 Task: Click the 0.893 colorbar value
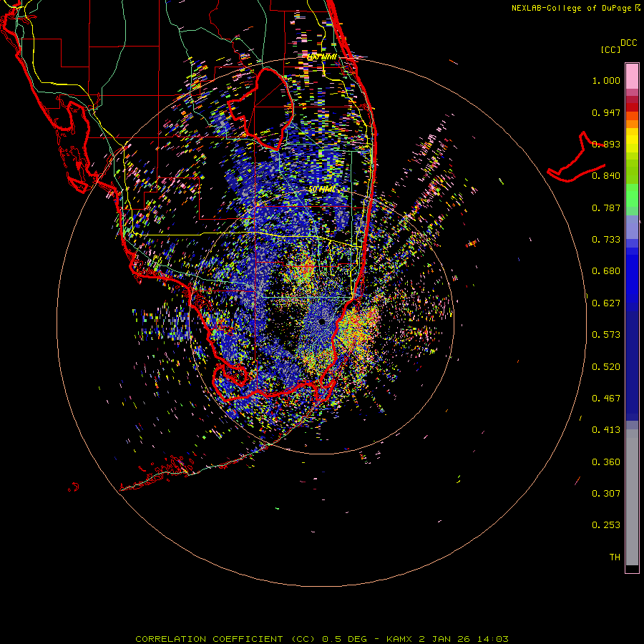(x=606, y=144)
